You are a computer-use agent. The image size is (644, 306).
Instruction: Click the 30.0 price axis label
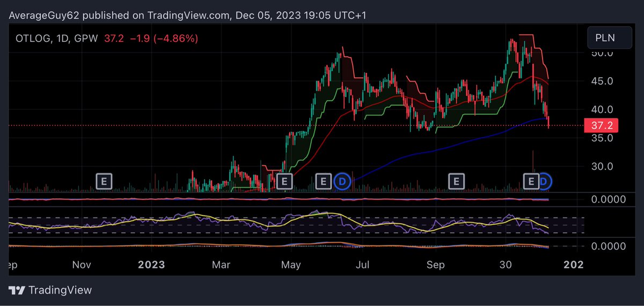coord(602,166)
